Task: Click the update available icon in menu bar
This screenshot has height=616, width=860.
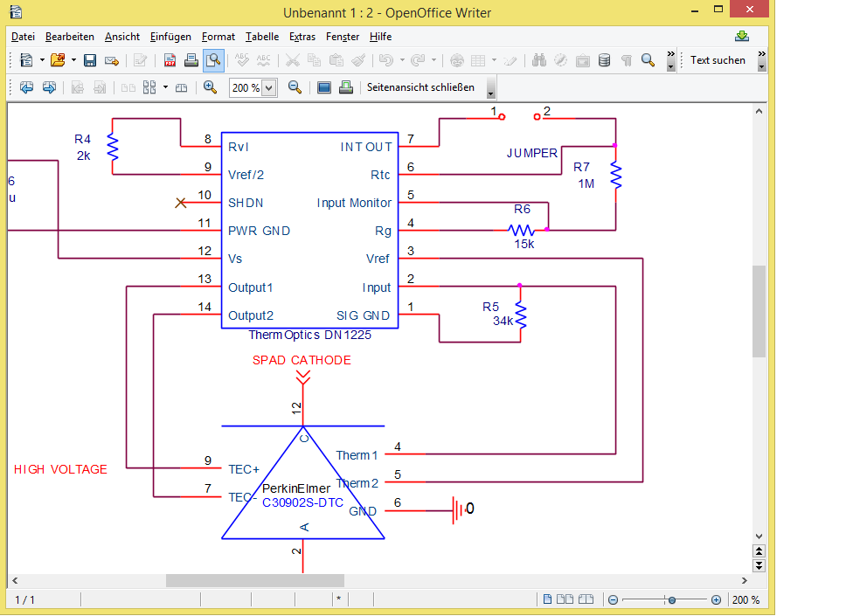Action: 742,37
